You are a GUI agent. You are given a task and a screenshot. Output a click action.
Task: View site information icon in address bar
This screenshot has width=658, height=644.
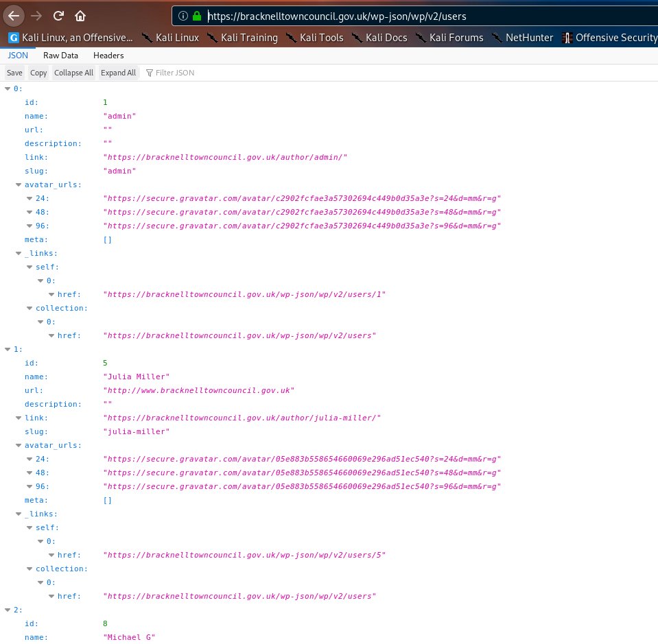tap(183, 16)
